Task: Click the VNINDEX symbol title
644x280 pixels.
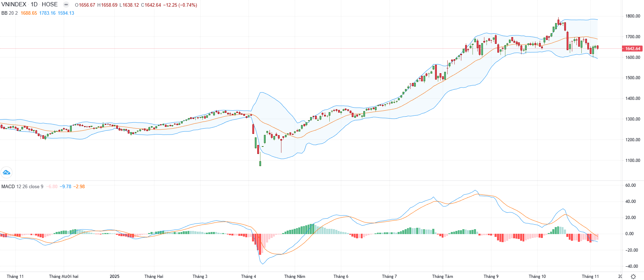Action: point(14,5)
